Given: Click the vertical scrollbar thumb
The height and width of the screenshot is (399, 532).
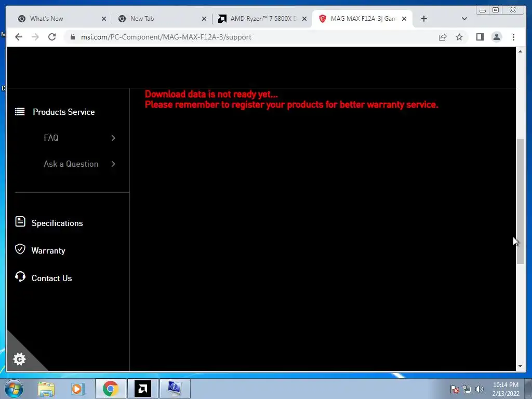Looking at the screenshot, I should (520, 201).
